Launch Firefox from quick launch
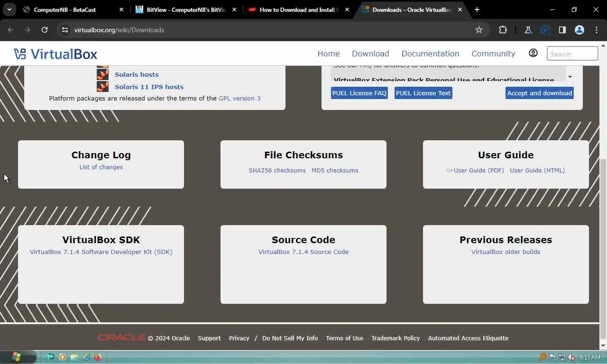 98,357
